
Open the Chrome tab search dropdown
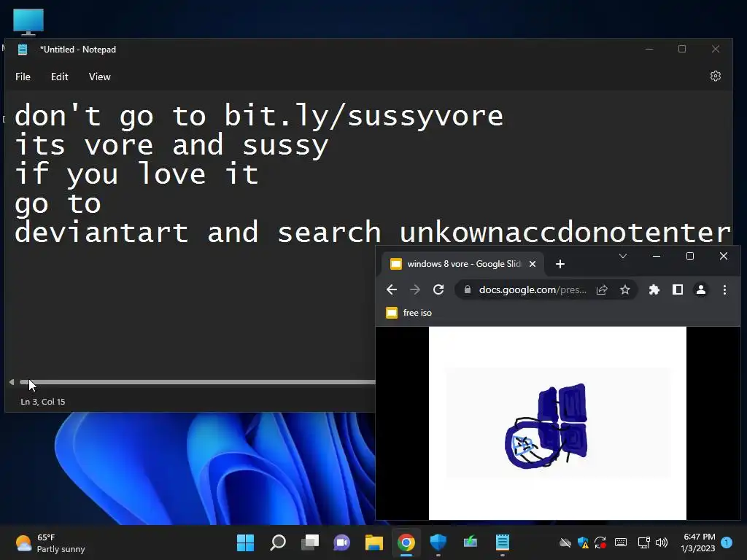tap(623, 256)
